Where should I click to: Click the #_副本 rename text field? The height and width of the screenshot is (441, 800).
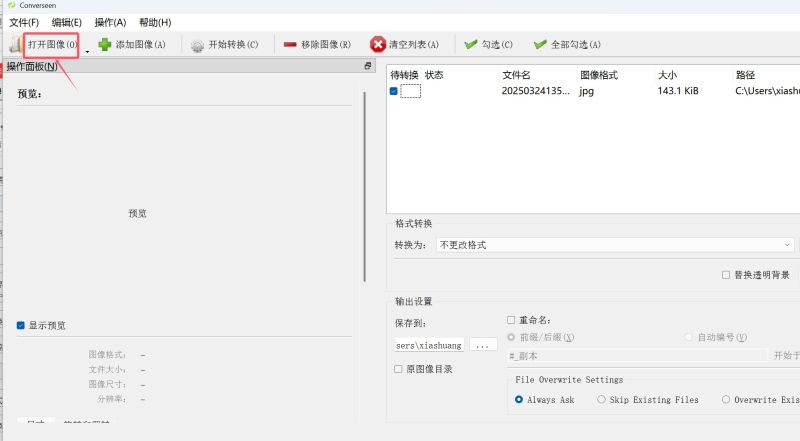tap(637, 356)
